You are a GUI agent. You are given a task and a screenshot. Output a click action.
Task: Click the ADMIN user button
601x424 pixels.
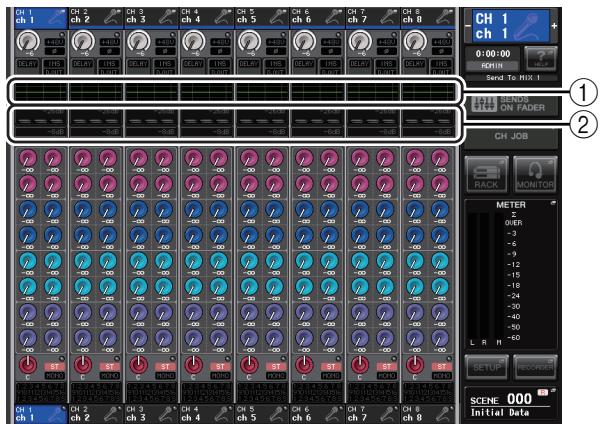pos(492,66)
